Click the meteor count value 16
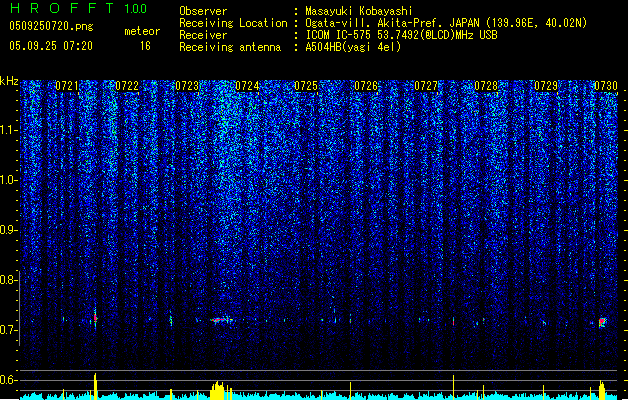Viewport: 629px width, 400px height. (145, 46)
